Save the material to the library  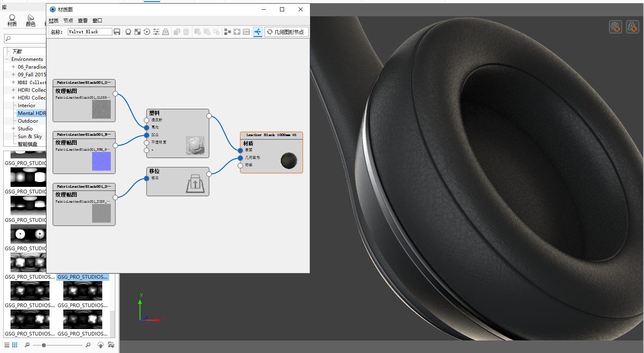[117, 32]
